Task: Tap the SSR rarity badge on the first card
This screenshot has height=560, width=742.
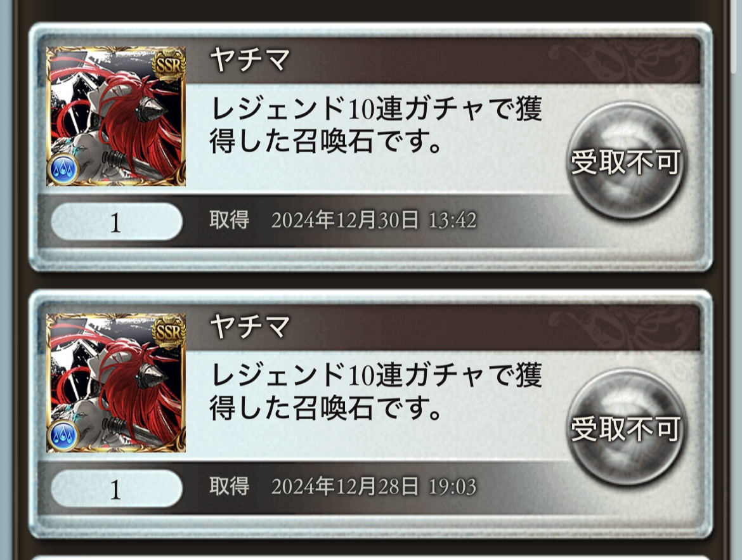Action: point(168,65)
